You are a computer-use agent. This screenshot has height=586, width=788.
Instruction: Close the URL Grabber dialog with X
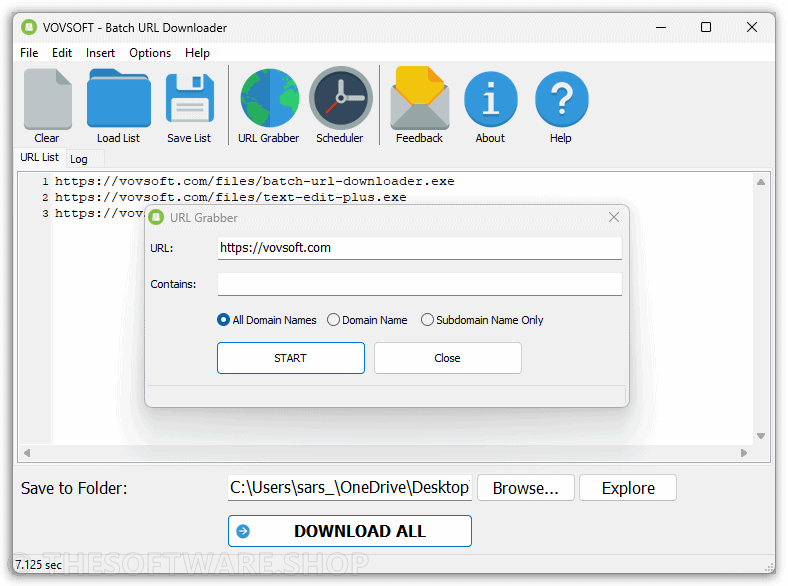pos(614,217)
